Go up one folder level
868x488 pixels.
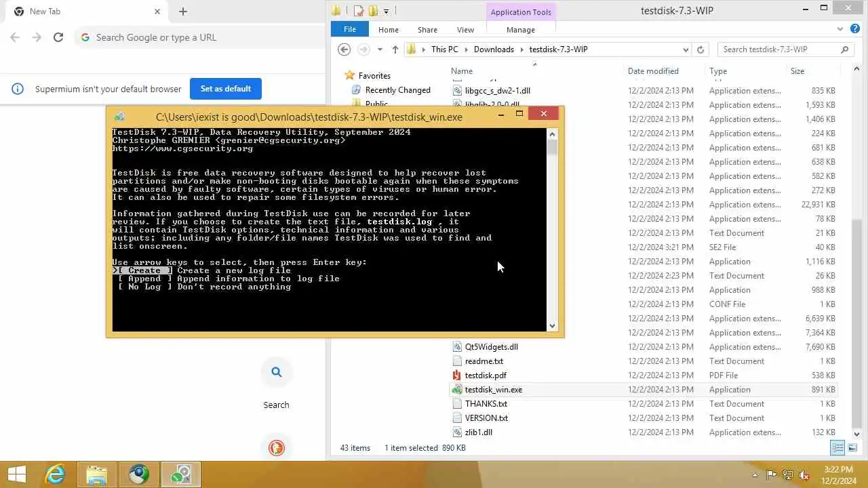click(x=395, y=49)
